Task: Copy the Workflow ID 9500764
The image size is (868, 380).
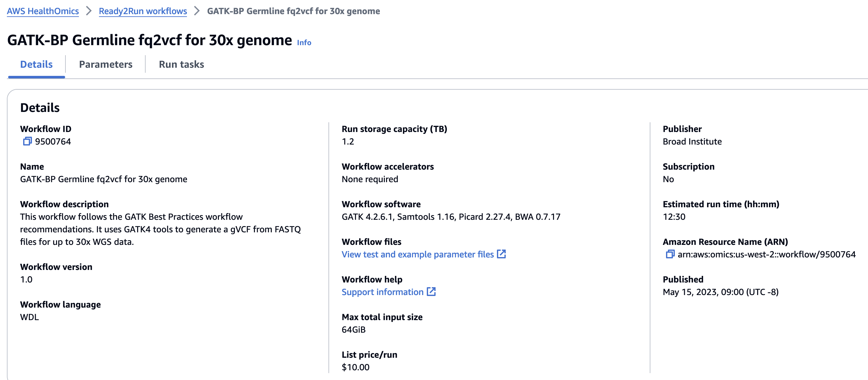Action: [27, 141]
